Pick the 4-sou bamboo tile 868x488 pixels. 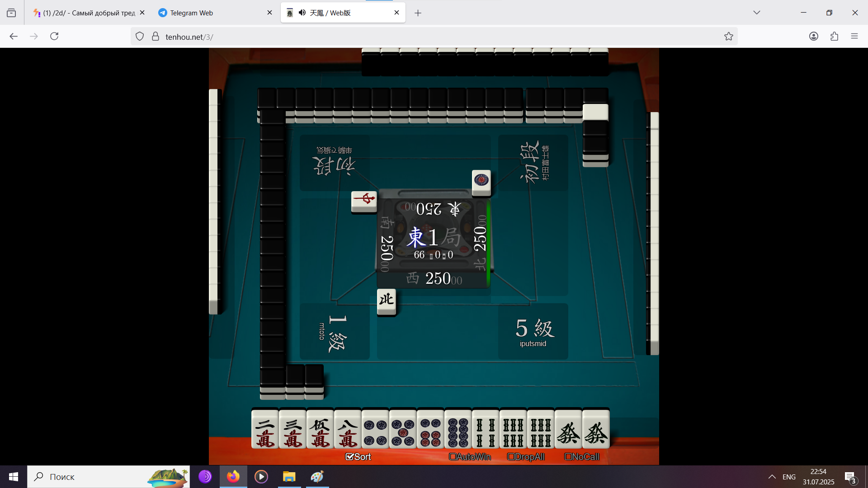tap(486, 429)
